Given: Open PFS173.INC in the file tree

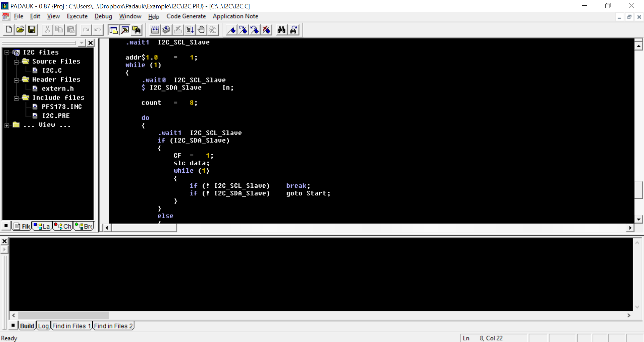Looking at the screenshot, I should (x=61, y=107).
